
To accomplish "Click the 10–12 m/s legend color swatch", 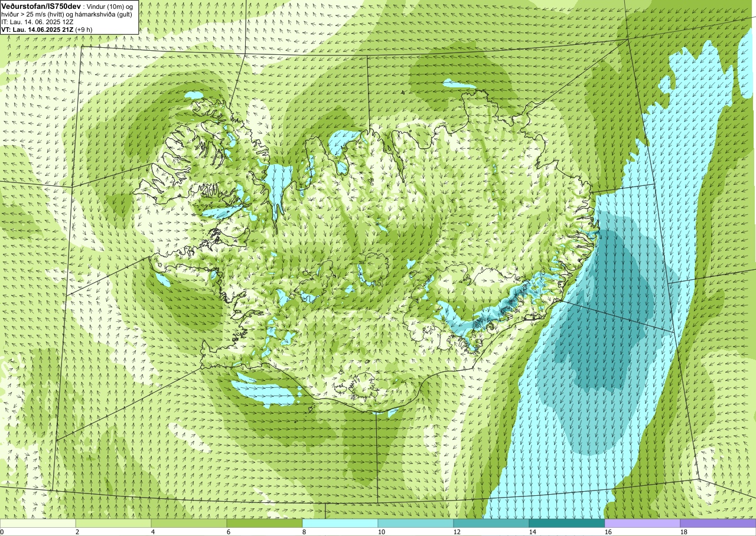I will pyautogui.click(x=416, y=523).
